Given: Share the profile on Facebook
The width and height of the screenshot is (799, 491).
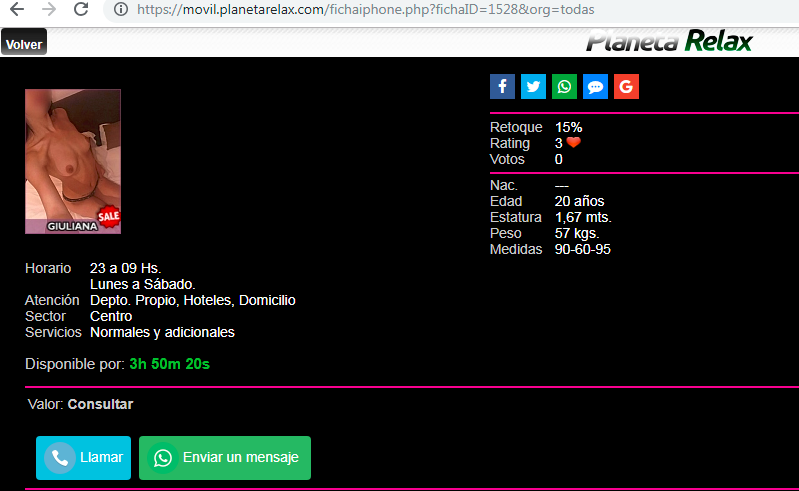Looking at the screenshot, I should (502, 87).
